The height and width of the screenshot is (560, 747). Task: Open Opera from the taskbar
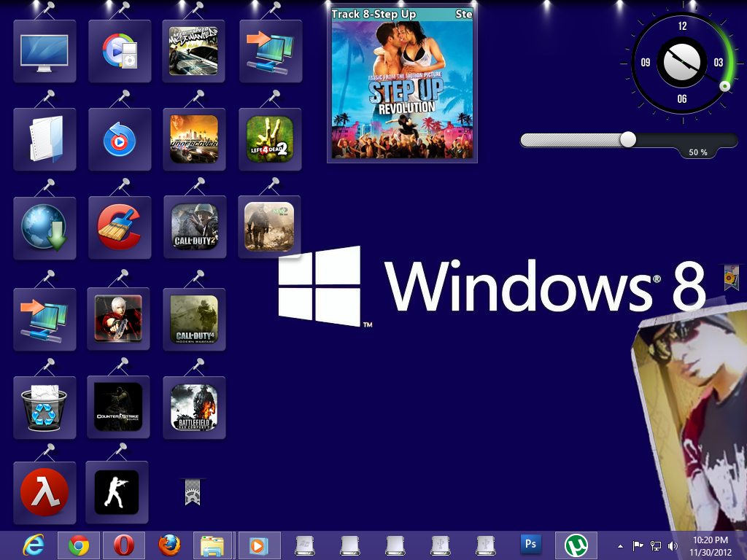[124, 545]
